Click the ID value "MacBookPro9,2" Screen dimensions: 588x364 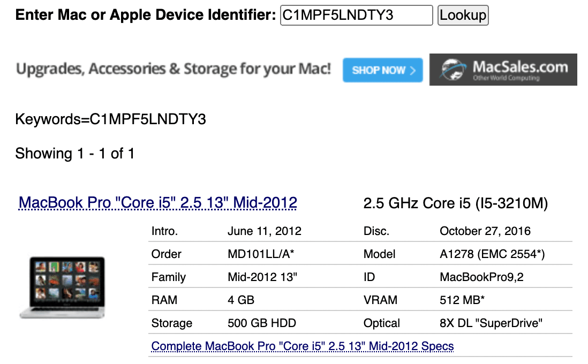481,277
